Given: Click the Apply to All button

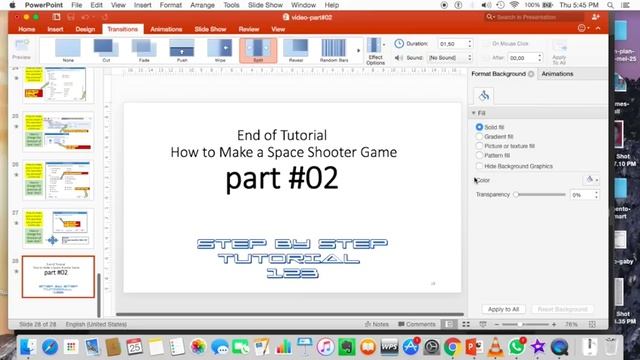Looking at the screenshot, I should click(503, 309).
